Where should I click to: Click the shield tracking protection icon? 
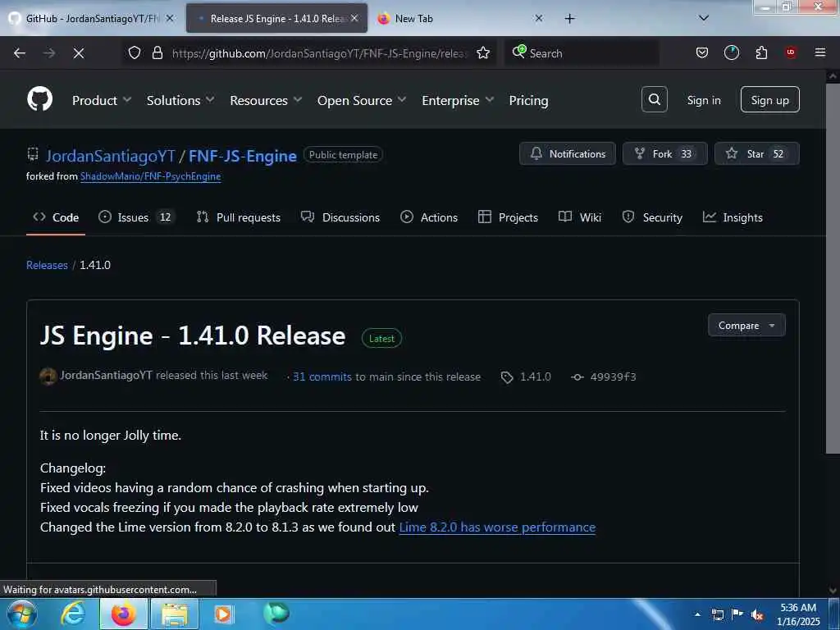pyautogui.click(x=135, y=52)
